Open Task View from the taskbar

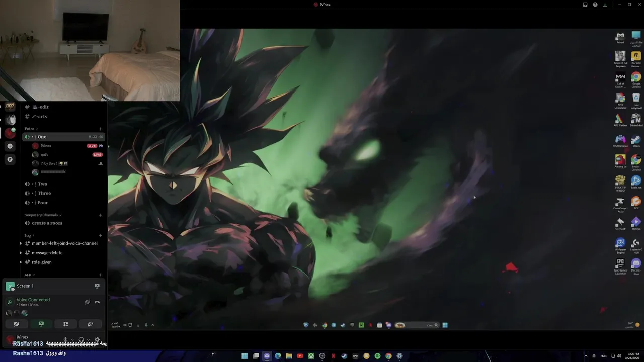(x=256, y=356)
